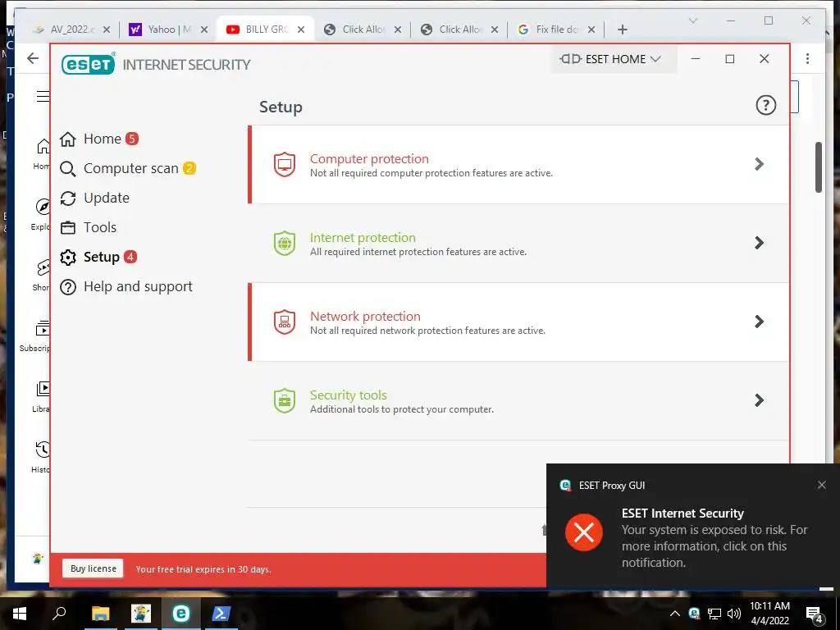Open the browser three-dot menu
The width and height of the screenshot is (840, 630).
807,58
